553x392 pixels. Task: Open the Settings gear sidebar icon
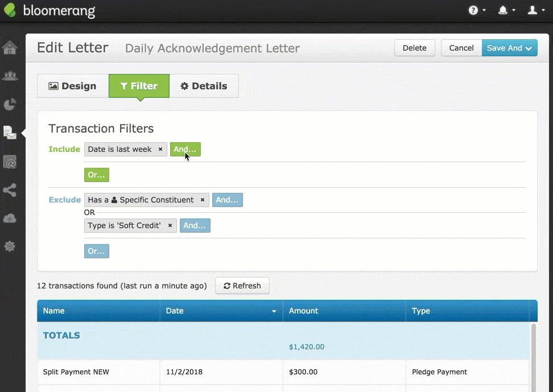pos(10,246)
